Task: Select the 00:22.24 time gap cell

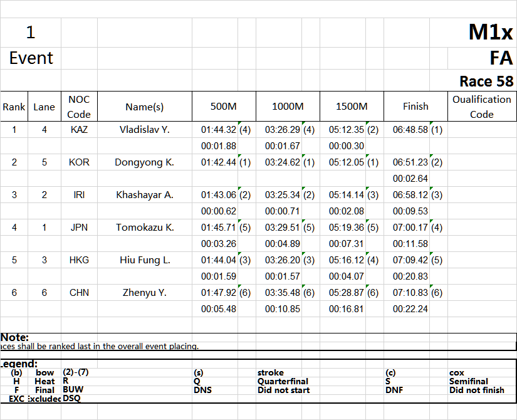Action: [x=415, y=309]
